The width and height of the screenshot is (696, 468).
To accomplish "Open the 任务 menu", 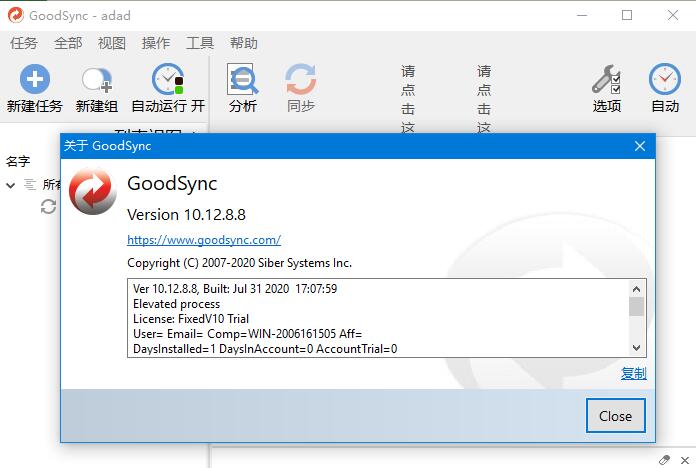I will point(24,43).
